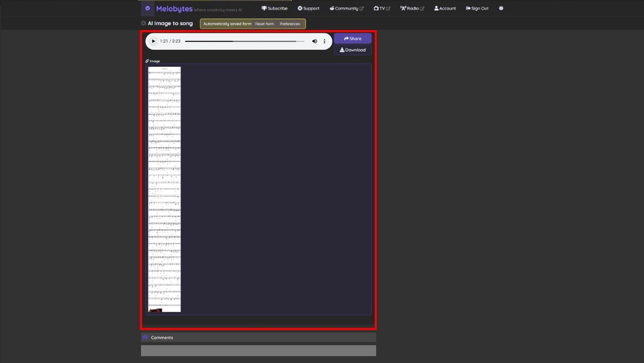Visit the Community link
Screen dimensions: 644x363
click(x=347, y=9)
